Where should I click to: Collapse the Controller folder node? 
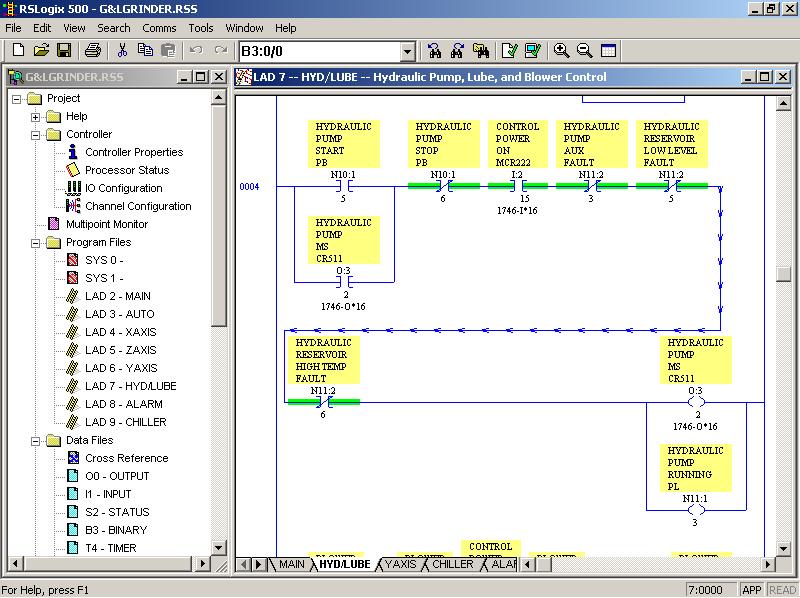pyautogui.click(x=35, y=135)
